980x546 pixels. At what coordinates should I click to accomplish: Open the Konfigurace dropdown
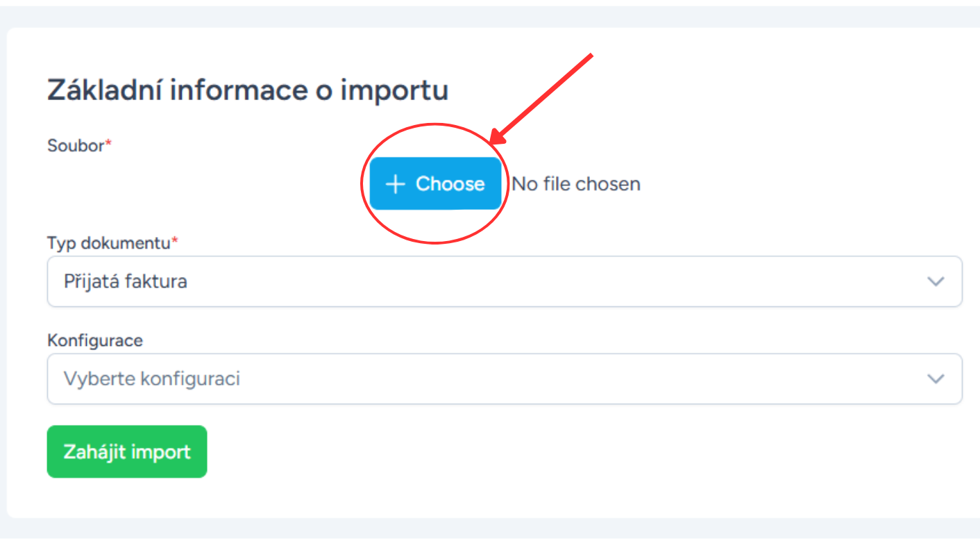pos(505,379)
